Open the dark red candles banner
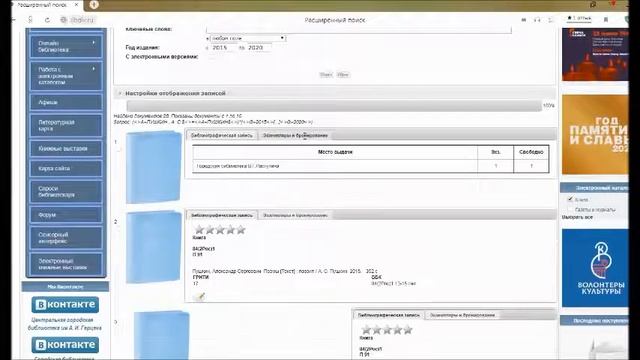The width and height of the screenshot is (640, 360). tap(595, 54)
